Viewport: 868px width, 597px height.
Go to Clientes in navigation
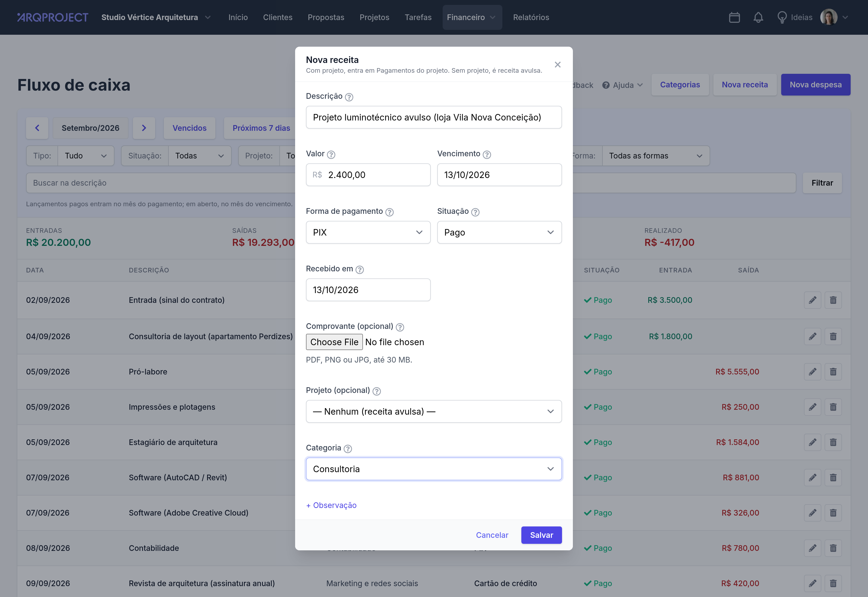point(277,17)
